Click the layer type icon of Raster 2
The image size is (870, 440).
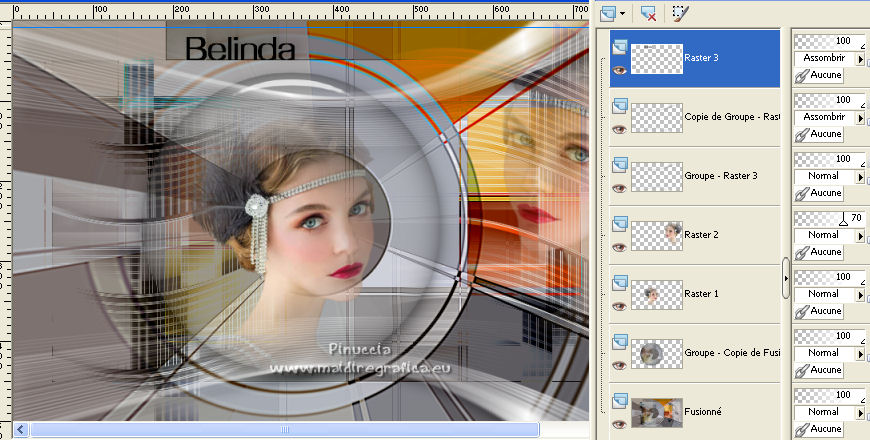[x=620, y=224]
